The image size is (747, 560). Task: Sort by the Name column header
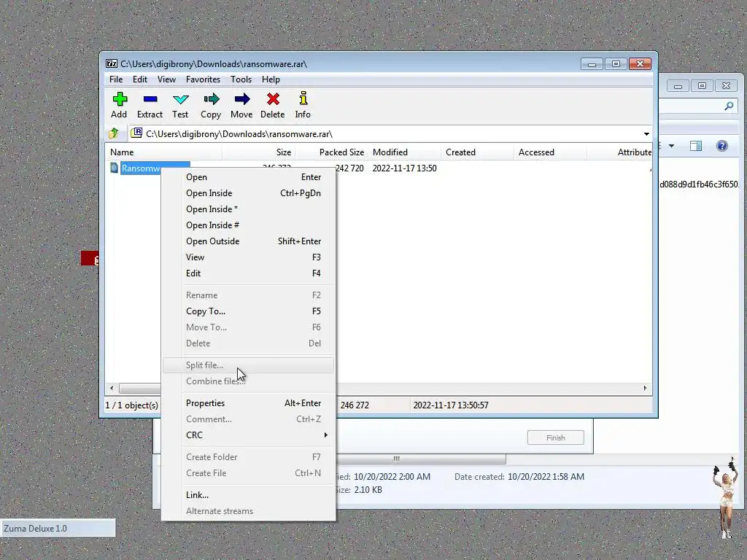163,152
